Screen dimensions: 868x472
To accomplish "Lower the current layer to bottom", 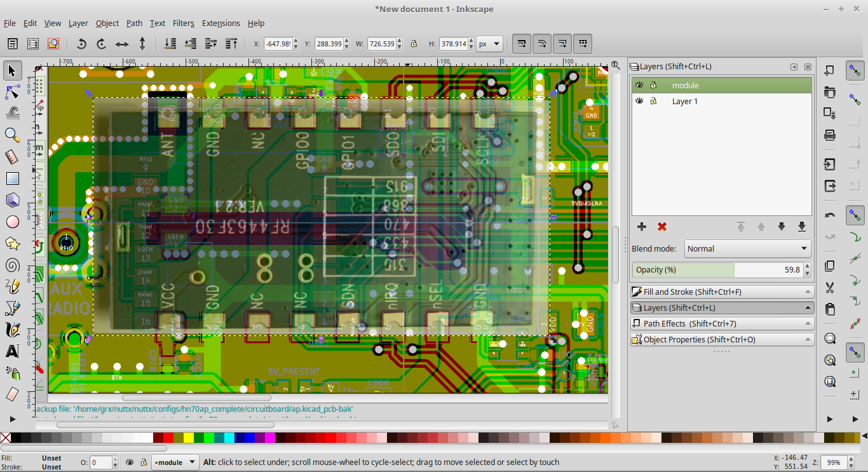I will [802, 227].
